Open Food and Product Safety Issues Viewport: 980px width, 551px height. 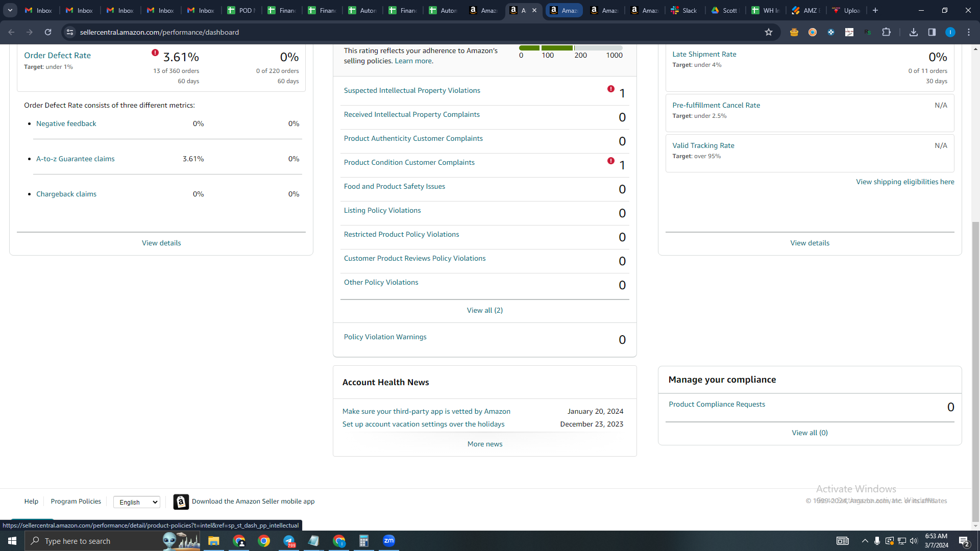395,186
